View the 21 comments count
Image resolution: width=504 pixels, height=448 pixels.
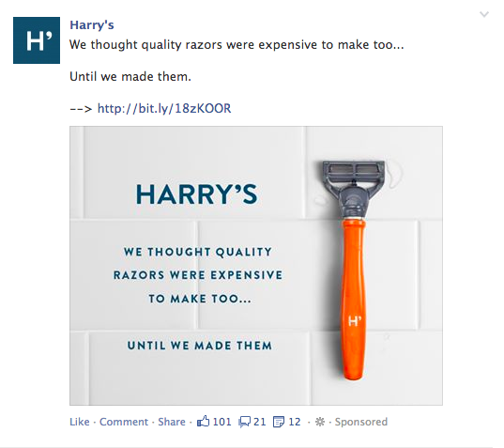click(x=260, y=422)
